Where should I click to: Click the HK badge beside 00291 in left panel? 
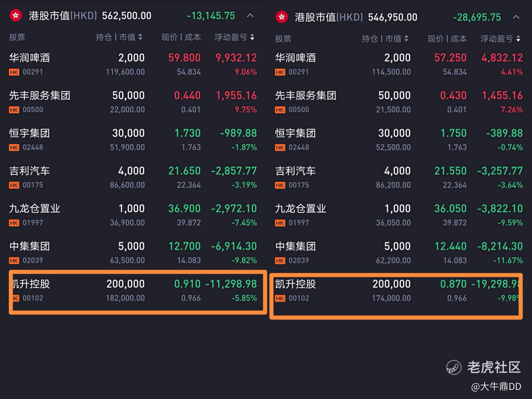(x=14, y=72)
